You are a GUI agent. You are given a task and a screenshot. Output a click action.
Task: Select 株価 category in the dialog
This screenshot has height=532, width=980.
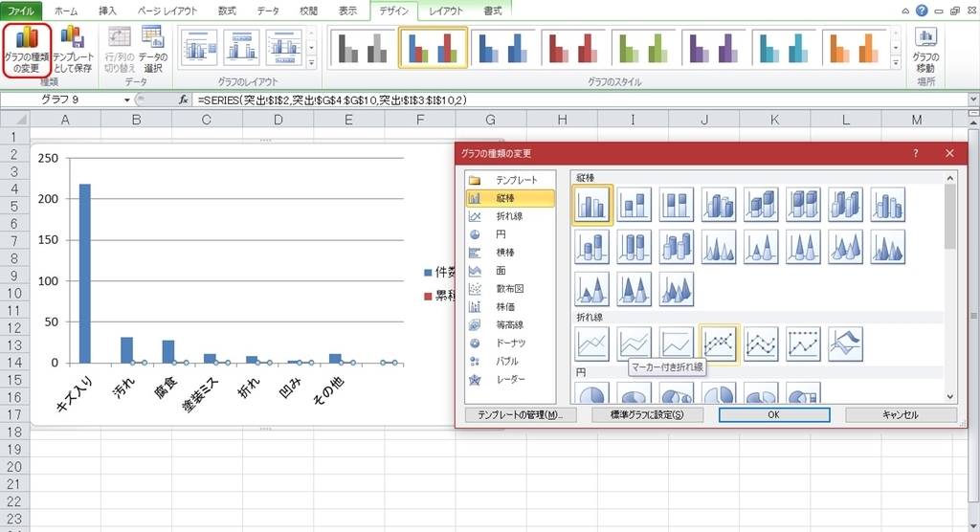pos(511,307)
